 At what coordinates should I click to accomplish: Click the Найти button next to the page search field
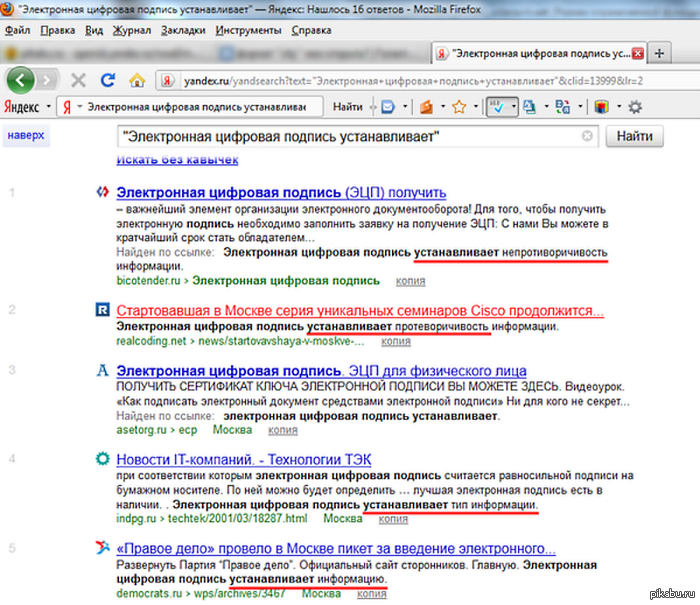point(634,136)
